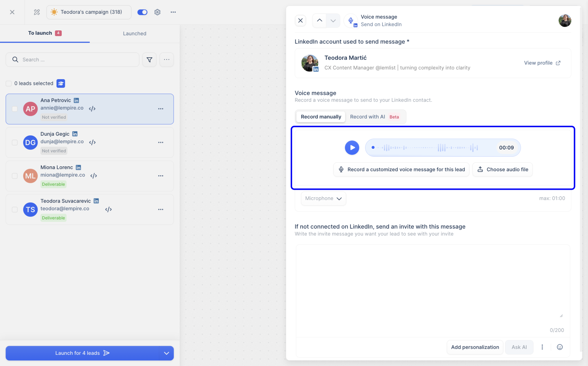The width and height of the screenshot is (588, 366).
Task: Click the code icon next to annie@lempire.co
Action: (92, 108)
